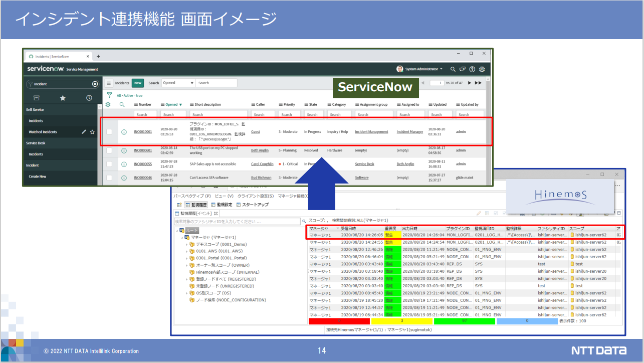Open the incident list hamburger menu
644x363 pixels.
(109, 83)
